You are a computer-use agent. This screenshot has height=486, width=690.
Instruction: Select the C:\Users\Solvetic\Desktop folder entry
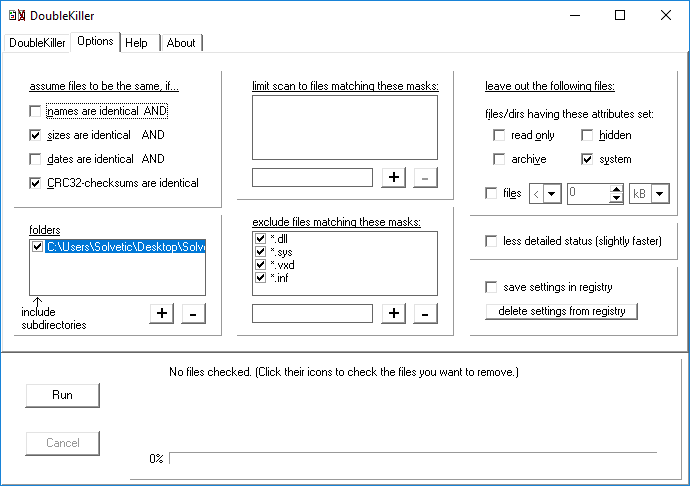[x=125, y=247]
